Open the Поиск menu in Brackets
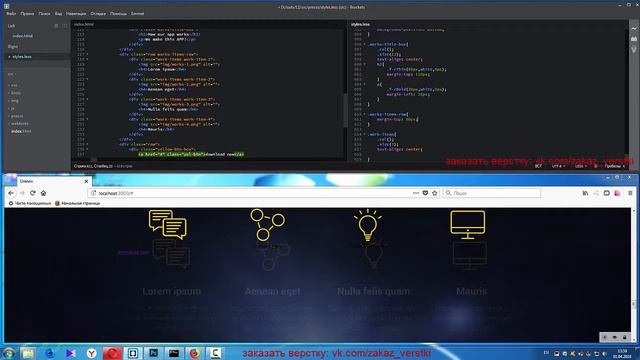 pos(44,14)
